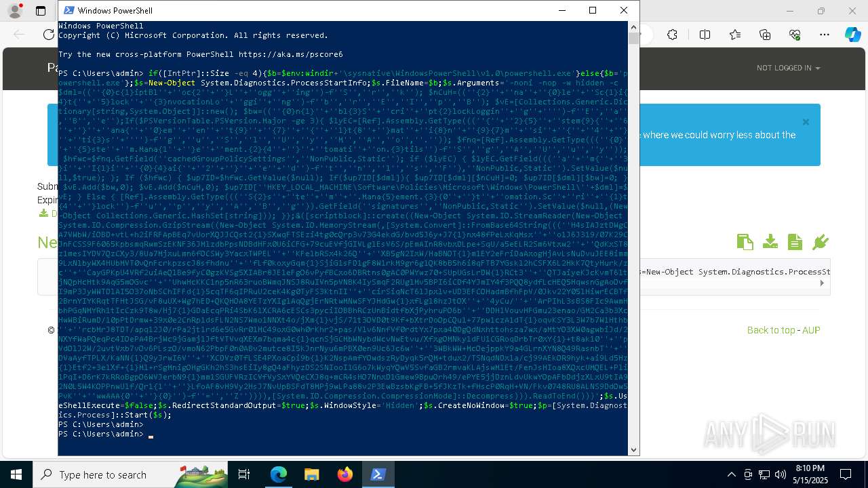868x488 pixels.
Task: Restore down the Edge browser window
Action: tap(821, 11)
